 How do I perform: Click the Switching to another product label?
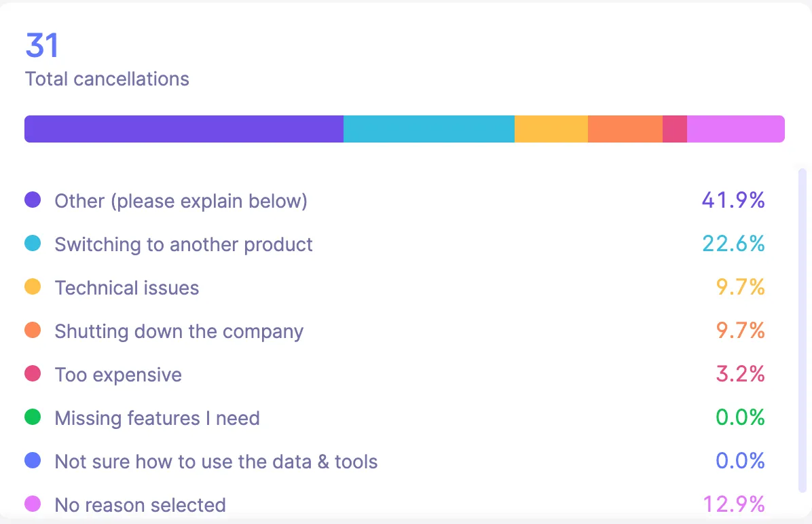coord(183,244)
